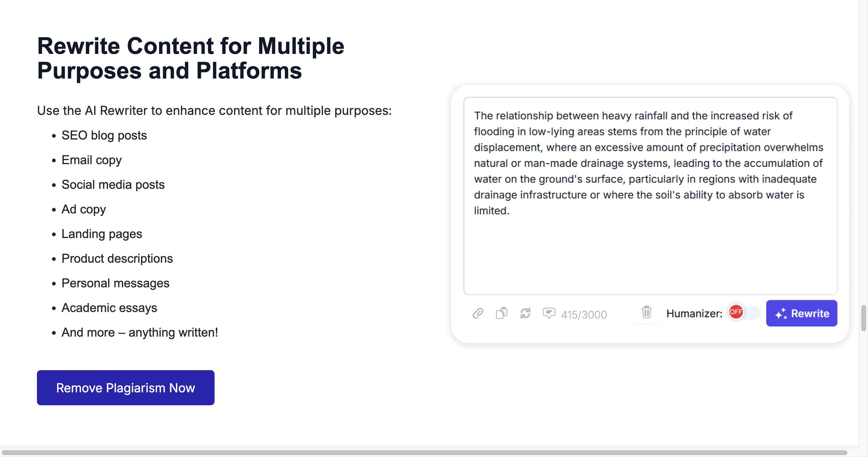Select the Landing pages list item
Viewport: 868px width, 457px height.
pyautogui.click(x=102, y=234)
